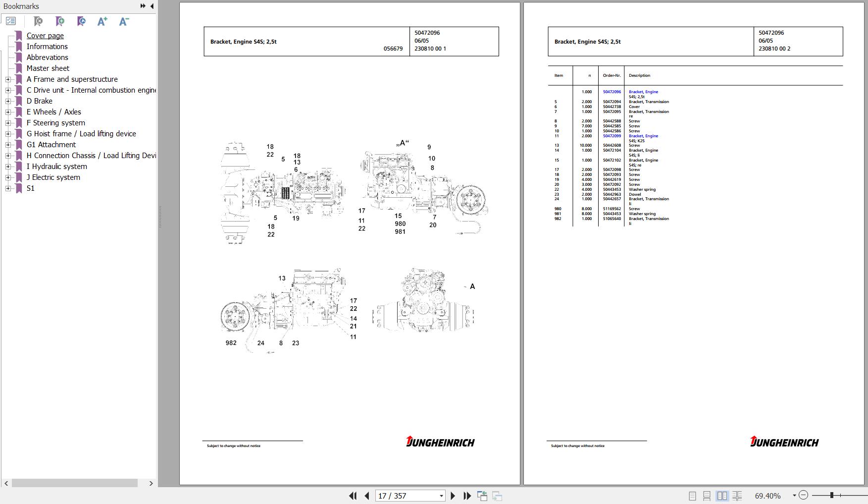Jump to the last page
Screen dimensions: 868x504
(x=467, y=496)
